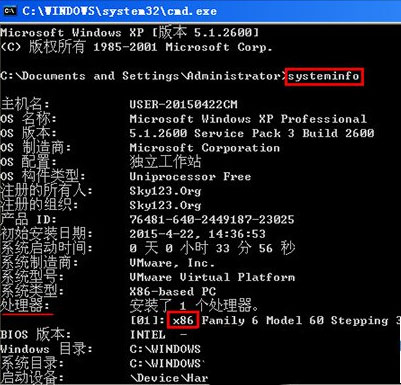Click the 5.1.2600 Service Pack 3 value
This screenshot has width=401, height=385.
252,133
